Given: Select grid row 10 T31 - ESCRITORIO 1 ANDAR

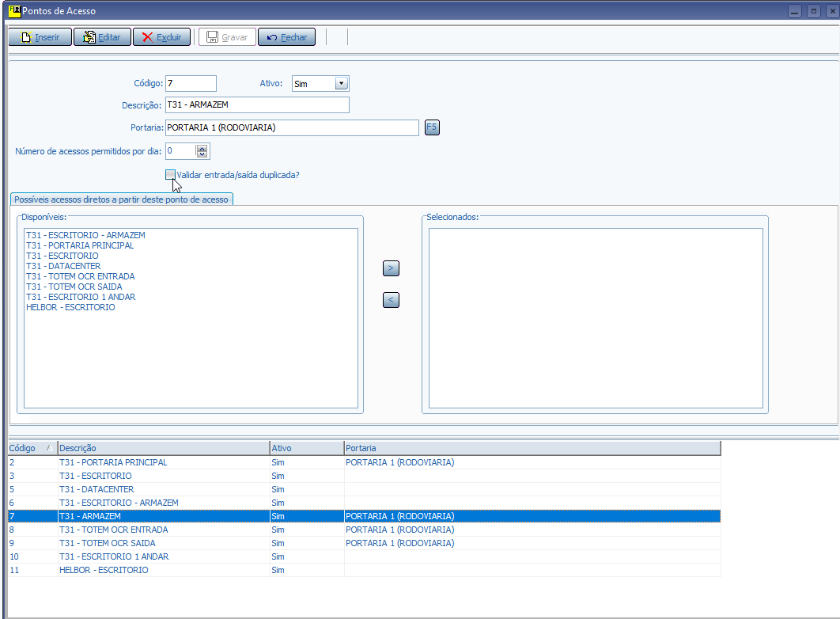Looking at the screenshot, I should pyautogui.click(x=365, y=556).
